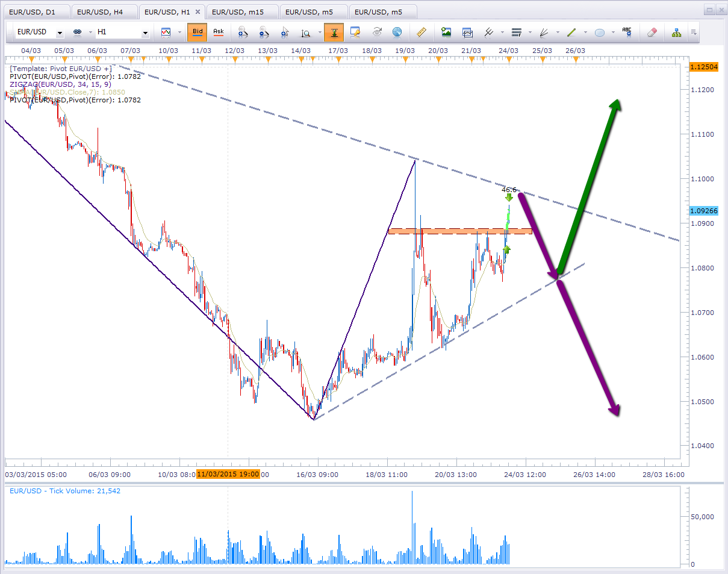The image size is (728, 574).
Task: Expand the ellipse shape dropdown arrow
Action: coord(613,33)
